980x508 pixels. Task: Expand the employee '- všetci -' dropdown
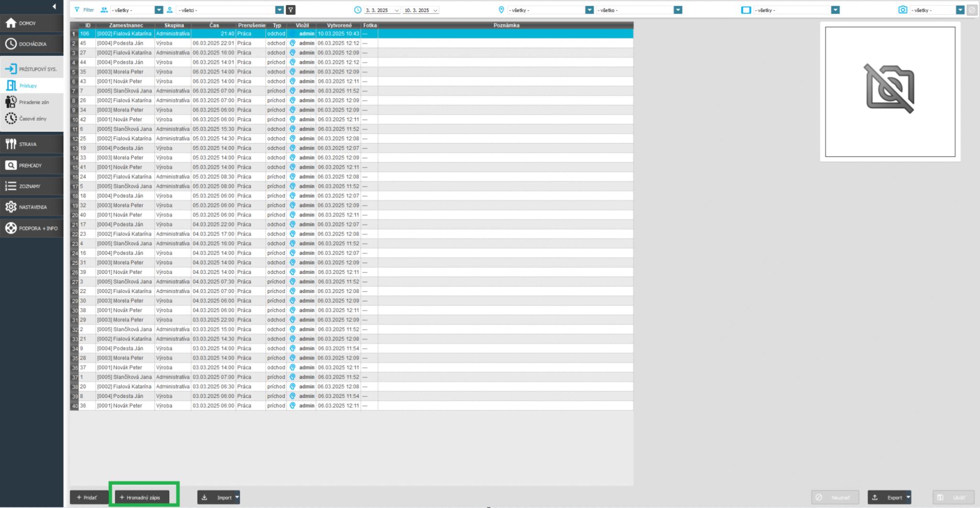coord(279,10)
